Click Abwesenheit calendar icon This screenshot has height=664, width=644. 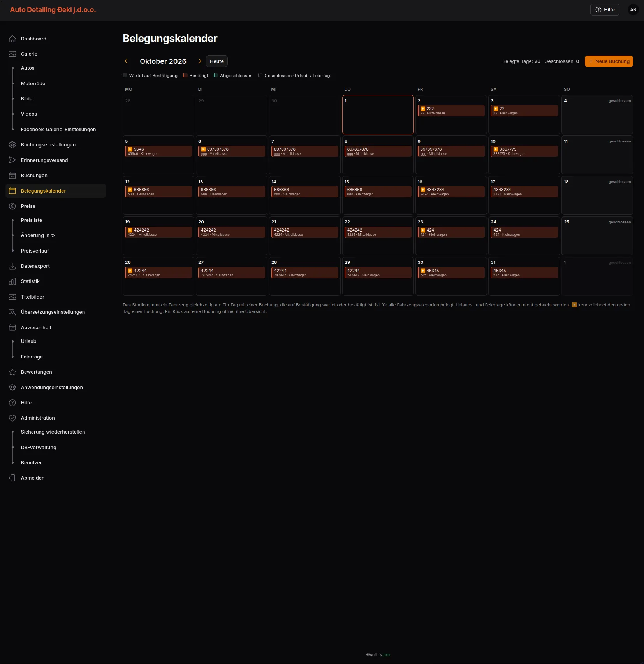pos(12,328)
